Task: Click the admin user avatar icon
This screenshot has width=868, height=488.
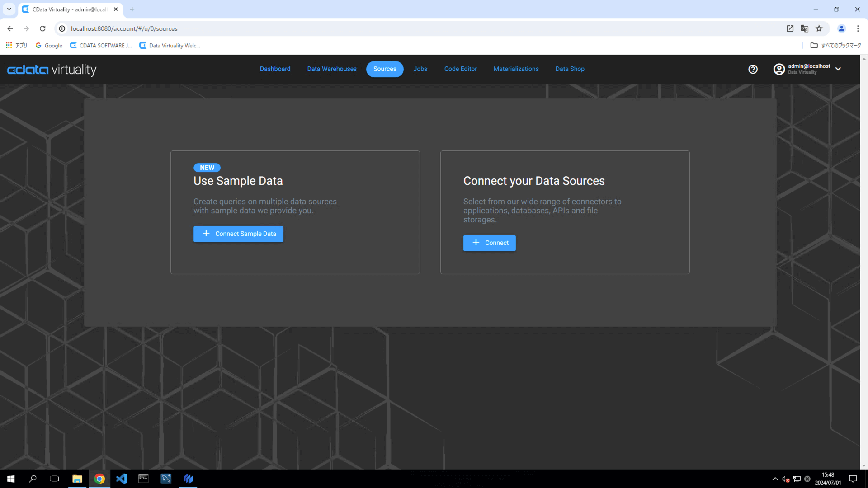Action: click(x=779, y=69)
